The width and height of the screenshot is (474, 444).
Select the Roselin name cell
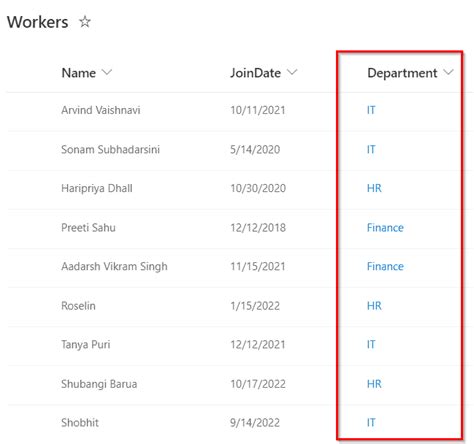click(x=78, y=306)
